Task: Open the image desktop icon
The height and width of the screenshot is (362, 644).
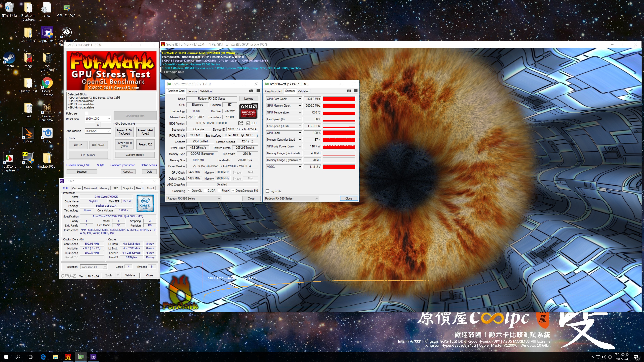Action: (x=28, y=60)
